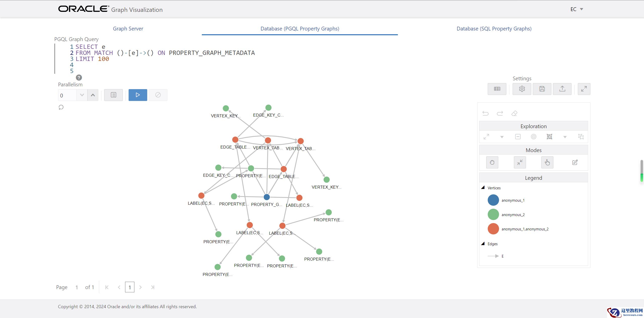
Task: Open Database (SQL Property Graphs) tab
Action: [494, 29]
